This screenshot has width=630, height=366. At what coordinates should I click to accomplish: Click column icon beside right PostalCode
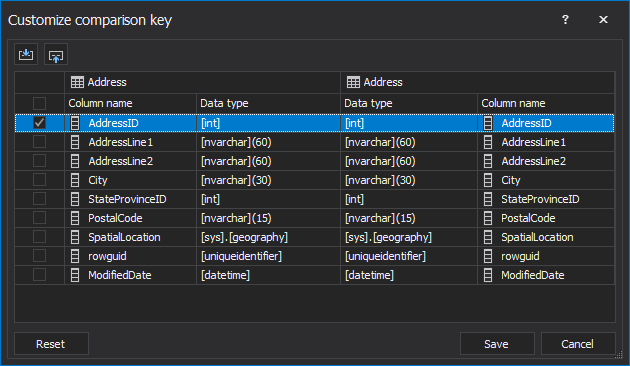tap(488, 218)
